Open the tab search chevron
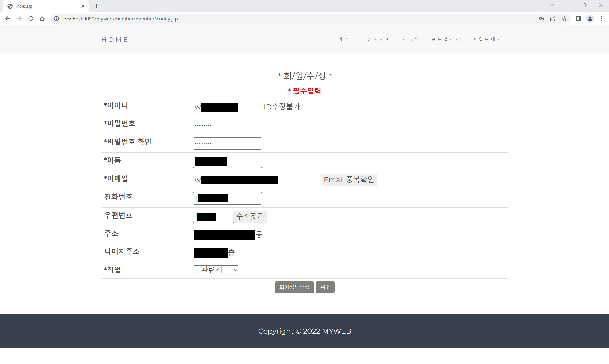Image resolution: width=609 pixels, height=364 pixels. click(552, 5)
